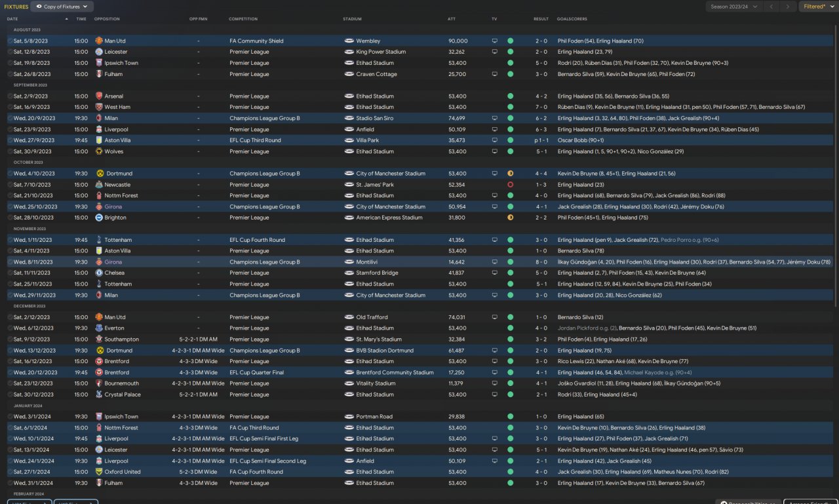Tick the checkbox for Sat, 27/1/2024 fixture

[10, 472]
